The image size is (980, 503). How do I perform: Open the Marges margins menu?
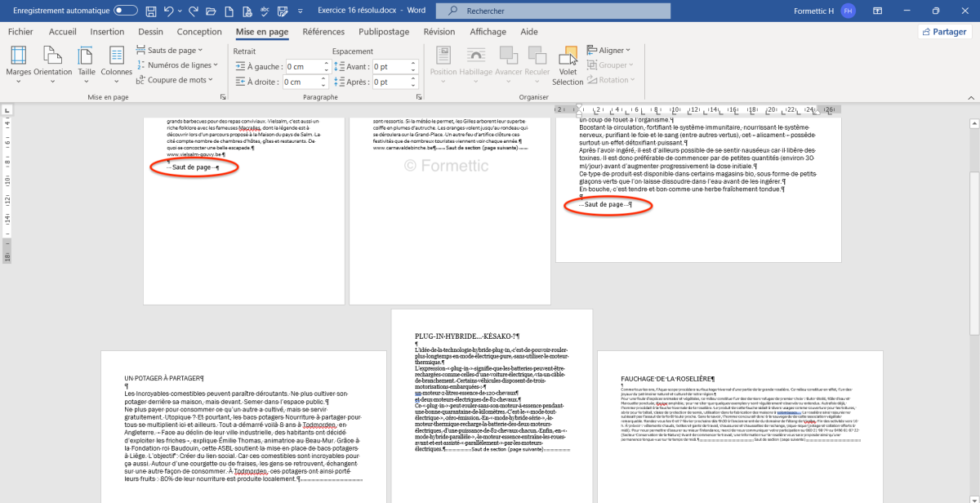(18, 62)
